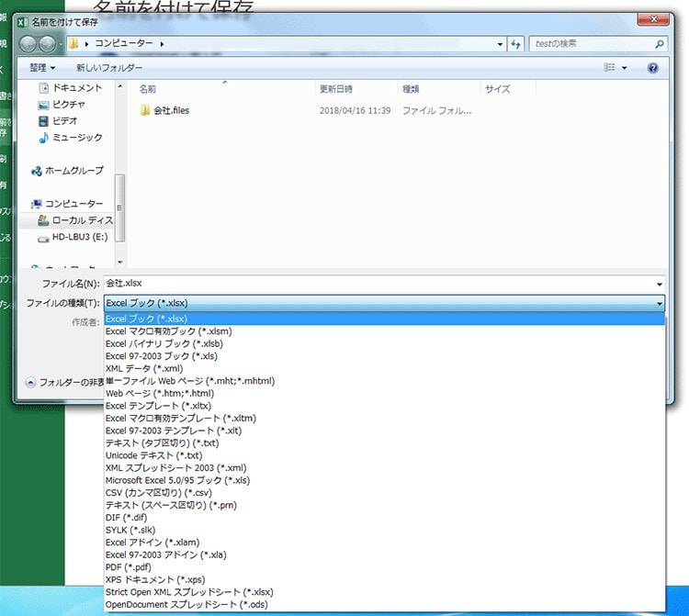Sort by 更新日時 column header
Screen dimensions: 689x616
point(335,89)
